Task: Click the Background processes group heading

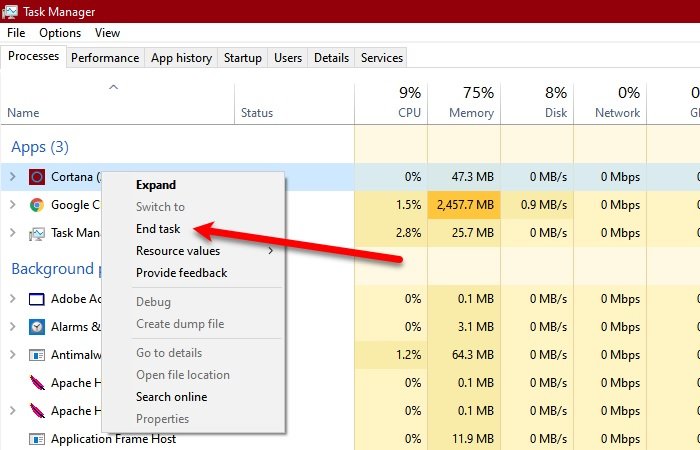Action: point(56,269)
